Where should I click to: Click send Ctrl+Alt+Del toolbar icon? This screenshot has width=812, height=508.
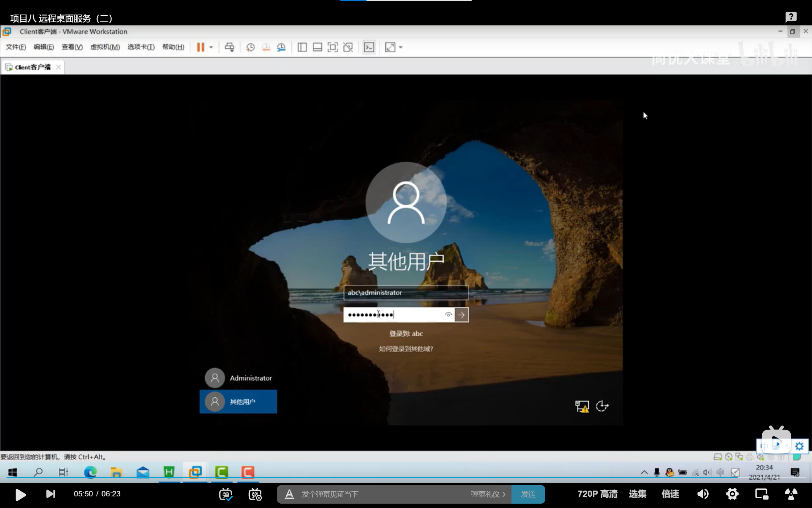pos(229,47)
